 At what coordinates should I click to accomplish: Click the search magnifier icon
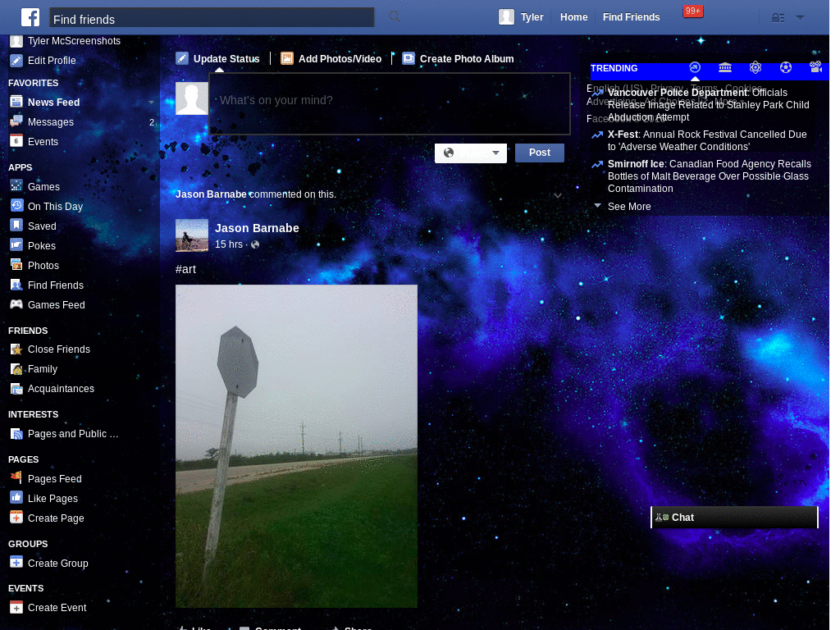[395, 16]
